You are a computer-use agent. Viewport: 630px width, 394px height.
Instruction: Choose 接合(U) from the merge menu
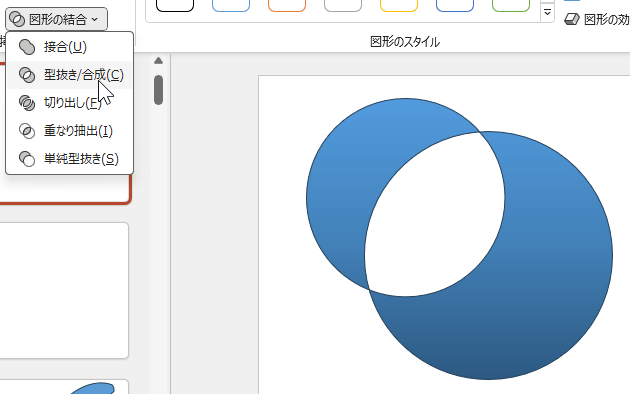click(69, 47)
